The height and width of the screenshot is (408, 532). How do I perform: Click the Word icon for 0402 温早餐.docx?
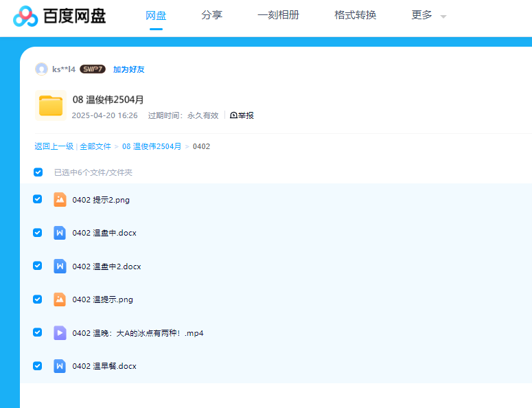(x=60, y=366)
